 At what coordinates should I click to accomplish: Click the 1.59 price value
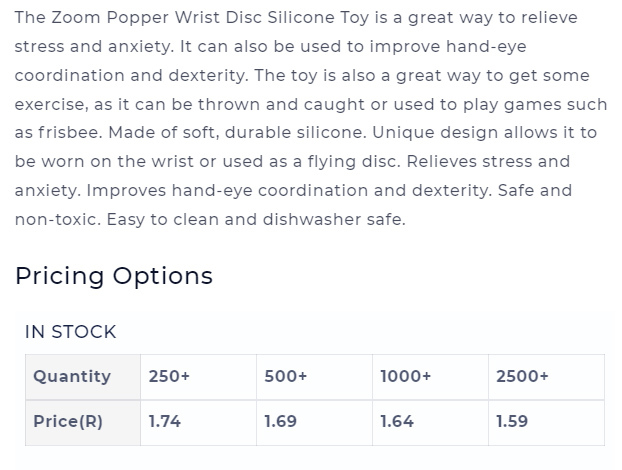click(512, 422)
